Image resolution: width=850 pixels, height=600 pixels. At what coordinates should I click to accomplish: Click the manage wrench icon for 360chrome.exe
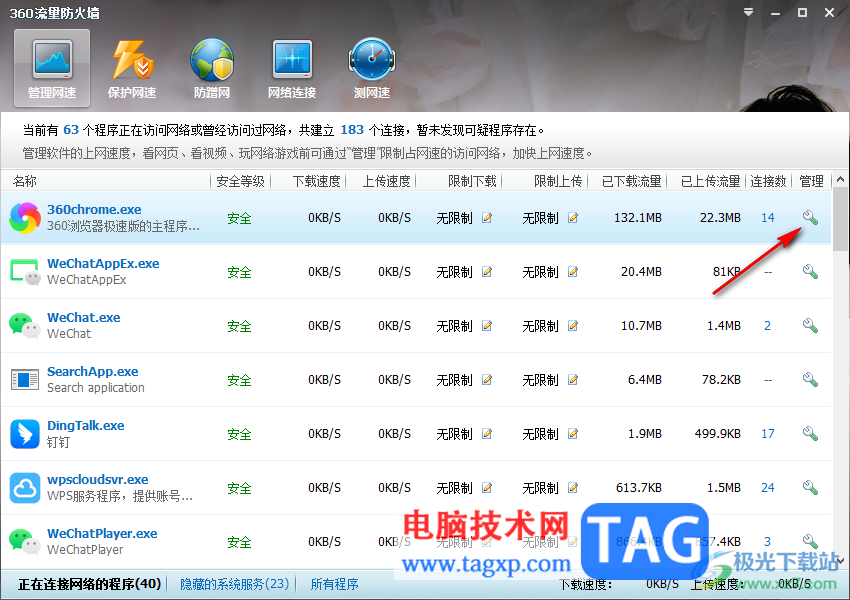(x=810, y=218)
